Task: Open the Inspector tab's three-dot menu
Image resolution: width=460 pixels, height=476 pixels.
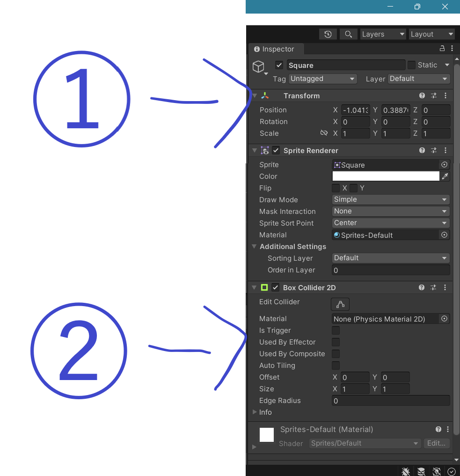Action: click(452, 48)
